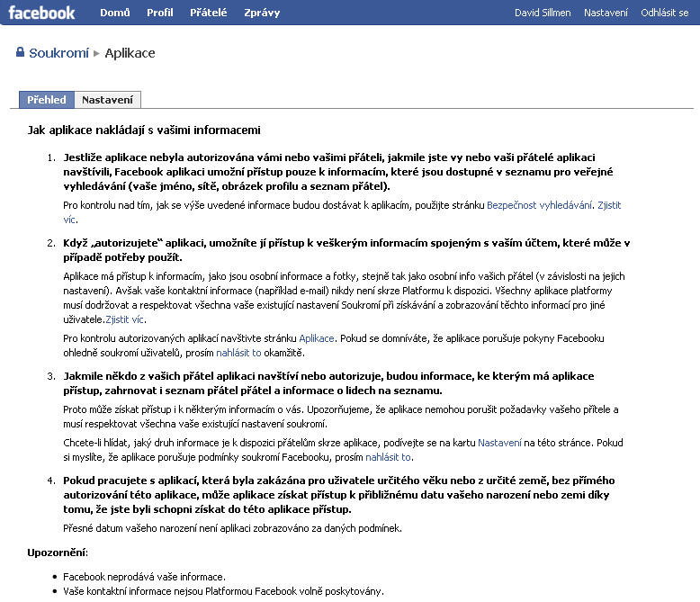Viewport: 700px width, 602px height.
Task: Click Odhlásit se to log out
Action: click(665, 13)
